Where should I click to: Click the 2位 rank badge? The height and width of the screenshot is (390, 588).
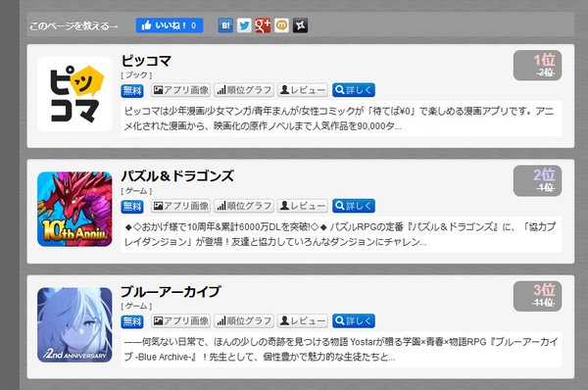[537, 180]
